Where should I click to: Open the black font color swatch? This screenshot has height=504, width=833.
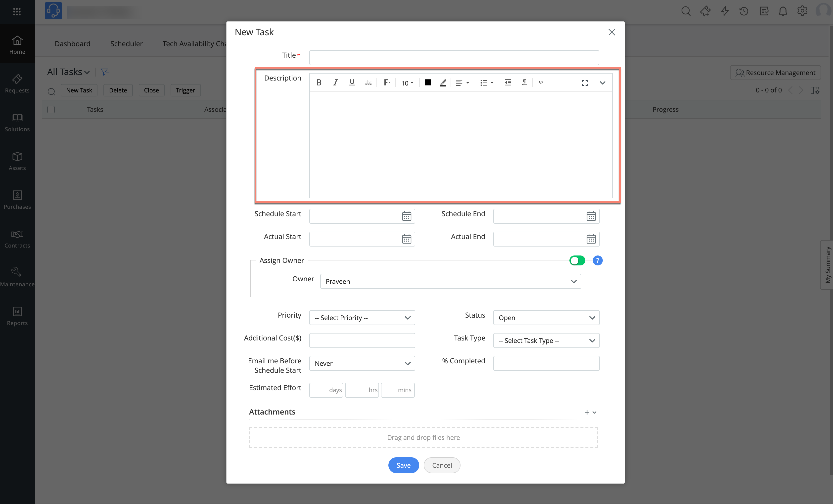tap(428, 83)
